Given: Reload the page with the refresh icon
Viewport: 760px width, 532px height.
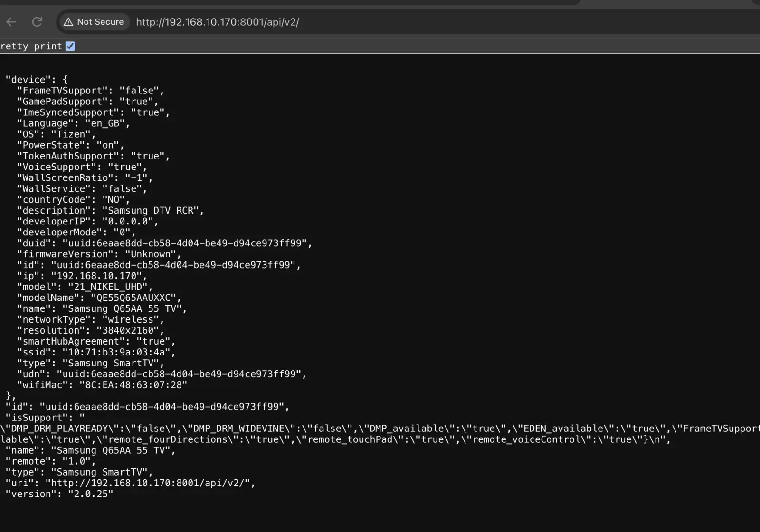Looking at the screenshot, I should 37,22.
